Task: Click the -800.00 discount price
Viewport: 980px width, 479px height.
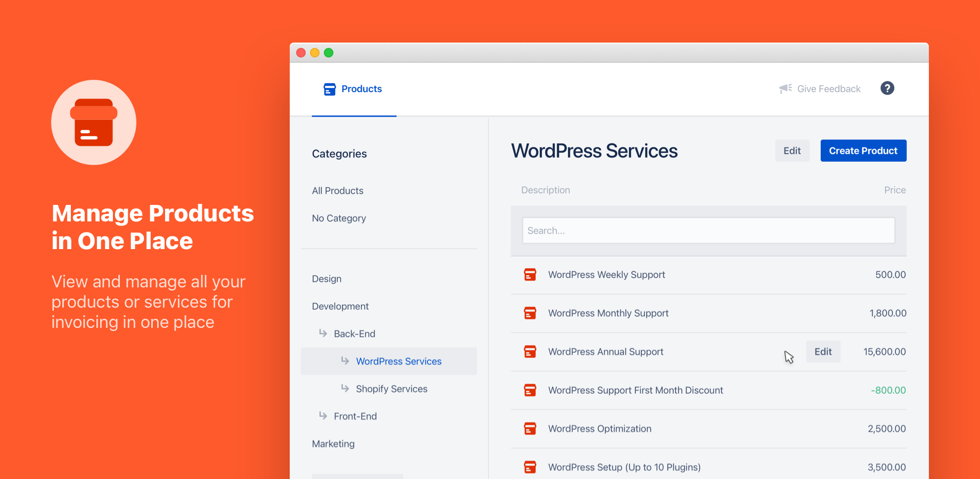Action: point(888,390)
